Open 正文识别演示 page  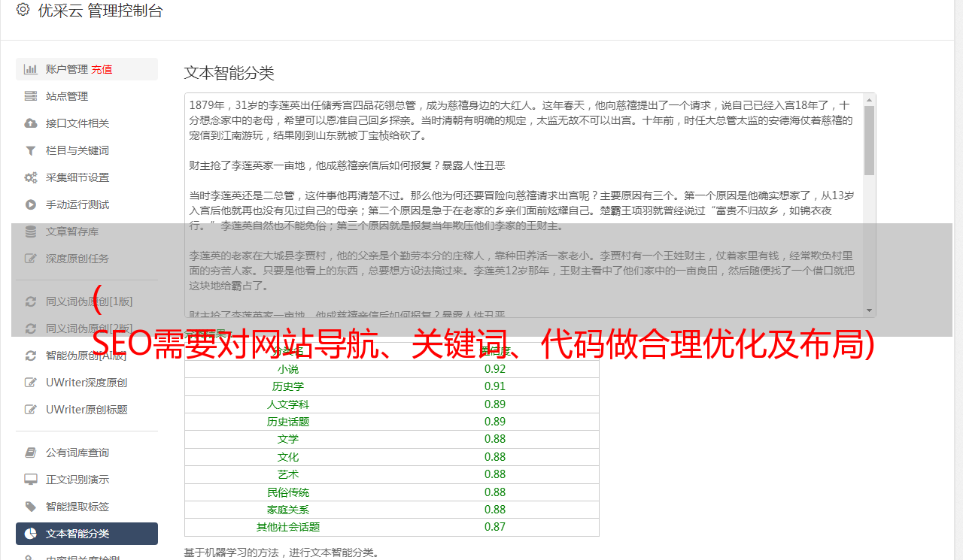[x=87, y=480]
